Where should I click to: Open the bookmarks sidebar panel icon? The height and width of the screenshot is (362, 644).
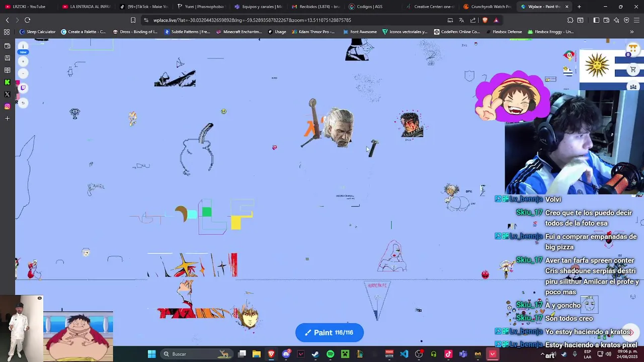7,58
